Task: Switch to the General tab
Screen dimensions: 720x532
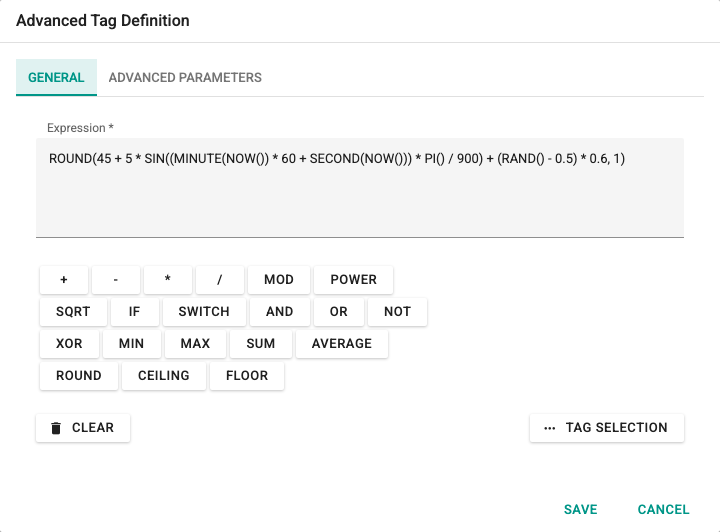Action: (56, 77)
